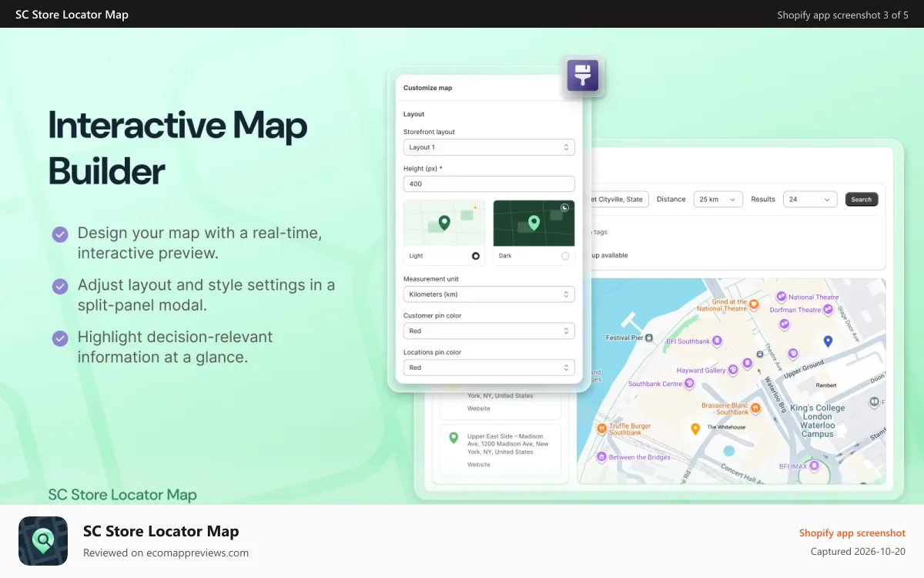Viewport: 924px width, 578px height.
Task: Click the Between the Bridges map marker
Action: pos(601,457)
